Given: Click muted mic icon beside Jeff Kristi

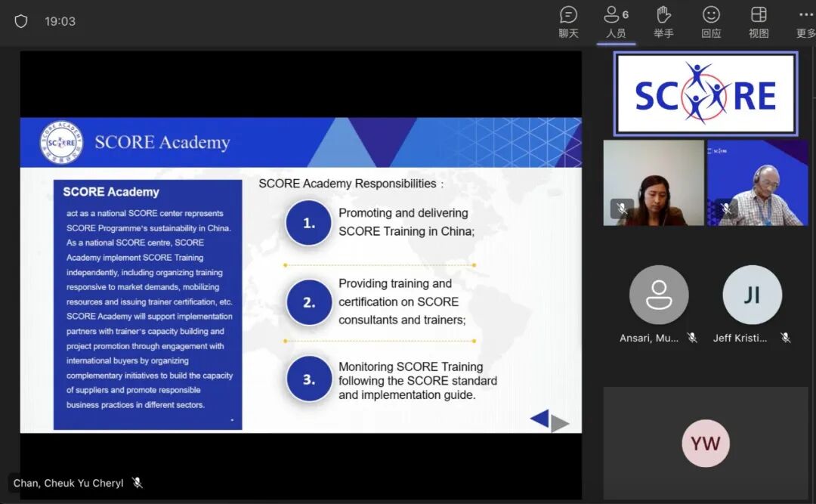Looking at the screenshot, I should pyautogui.click(x=786, y=338).
